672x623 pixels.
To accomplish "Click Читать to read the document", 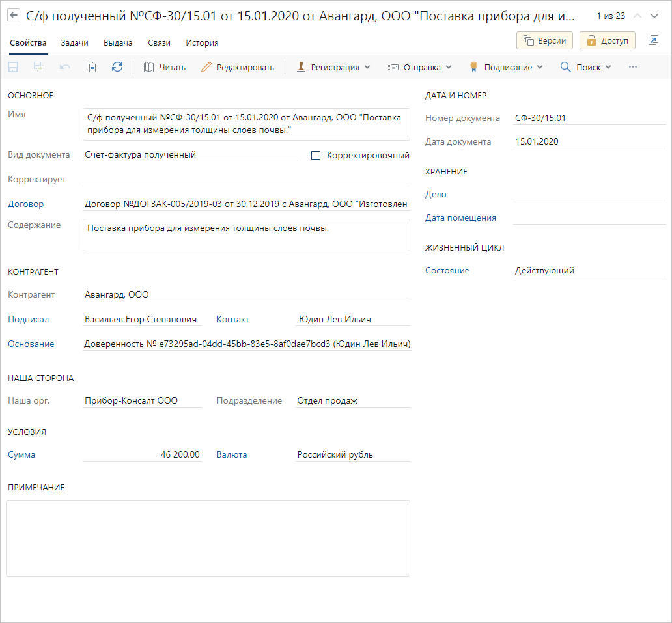I will pos(165,67).
